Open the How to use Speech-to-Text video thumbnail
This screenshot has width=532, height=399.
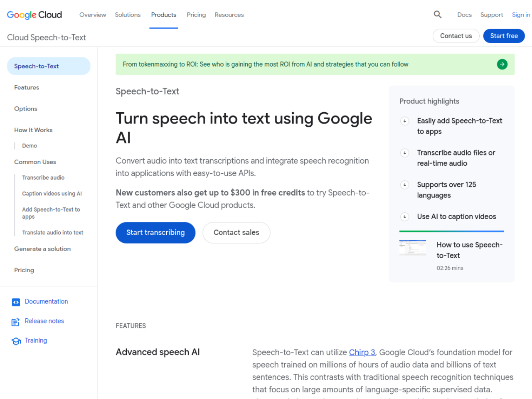(x=413, y=248)
